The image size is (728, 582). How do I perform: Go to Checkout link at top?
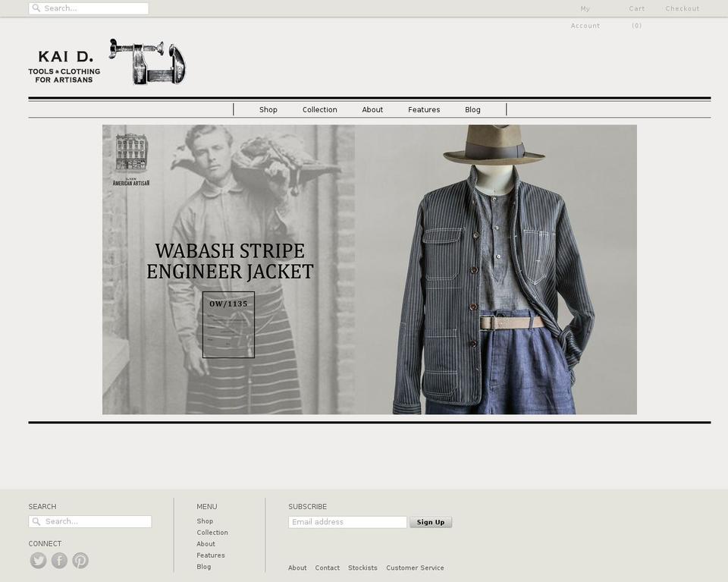[682, 8]
